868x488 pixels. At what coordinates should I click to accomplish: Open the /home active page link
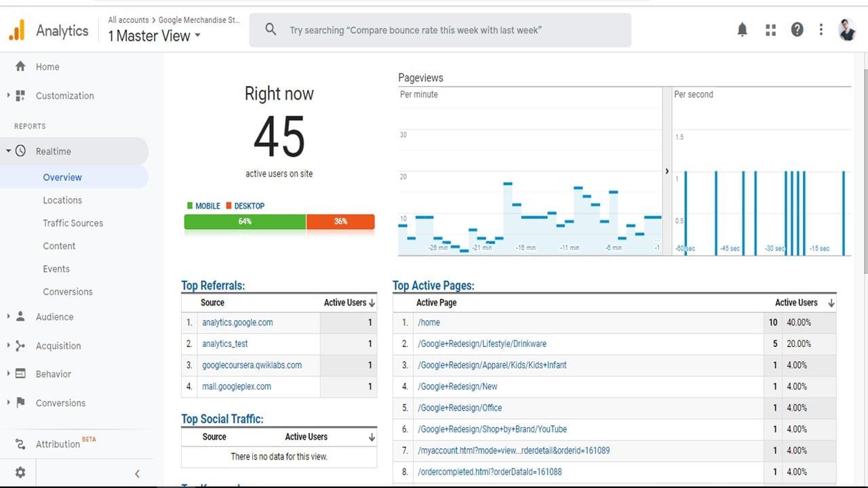429,322
